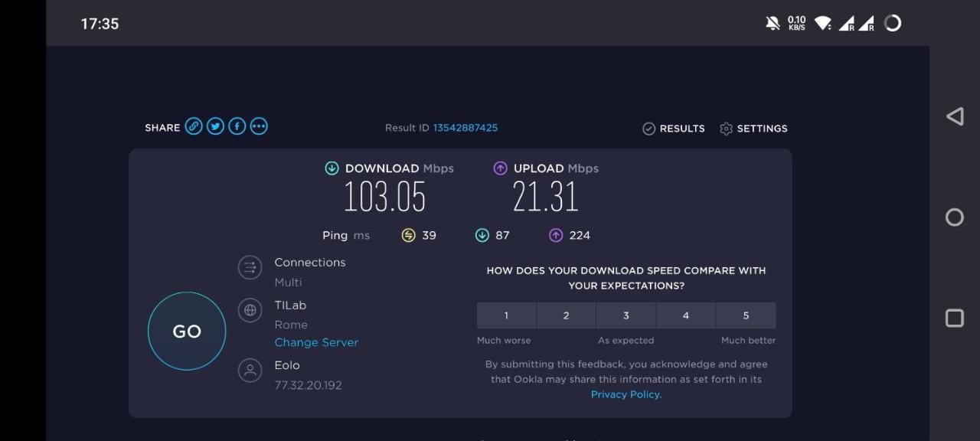Click the Eolo provider user icon
Image resolution: width=980 pixels, height=441 pixels.
point(250,371)
